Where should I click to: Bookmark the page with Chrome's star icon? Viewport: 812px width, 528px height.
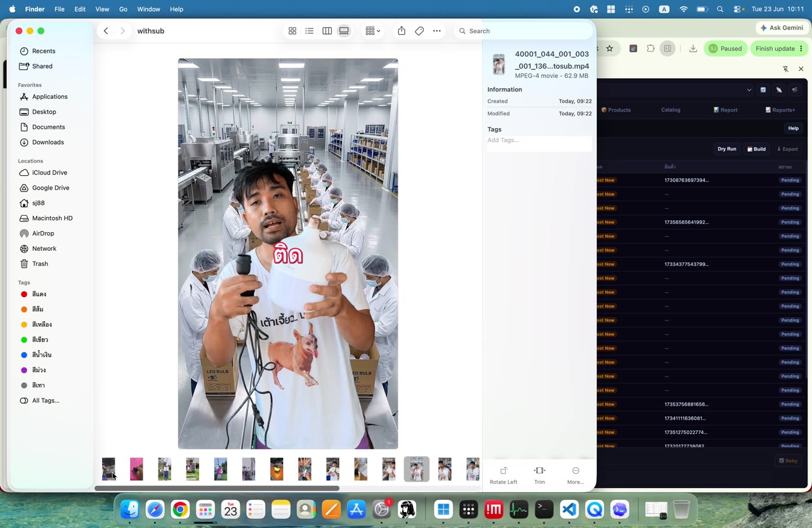(x=610, y=48)
